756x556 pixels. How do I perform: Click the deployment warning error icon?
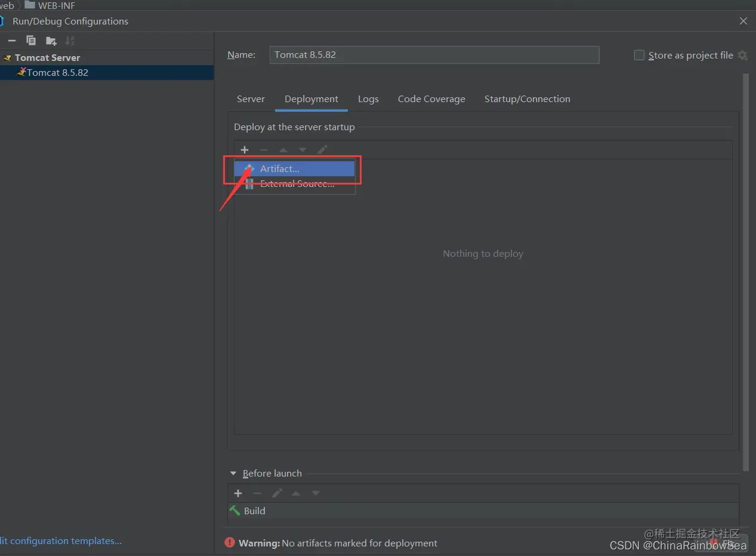[230, 543]
